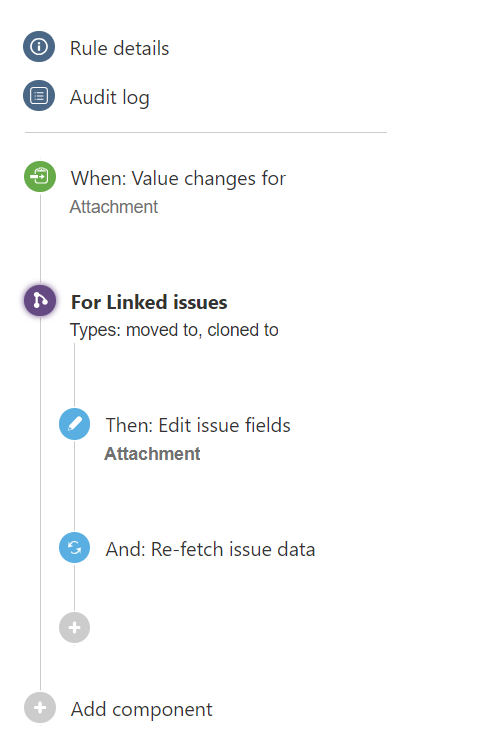
Task: Open the Audit log list icon
Action: coord(39,96)
